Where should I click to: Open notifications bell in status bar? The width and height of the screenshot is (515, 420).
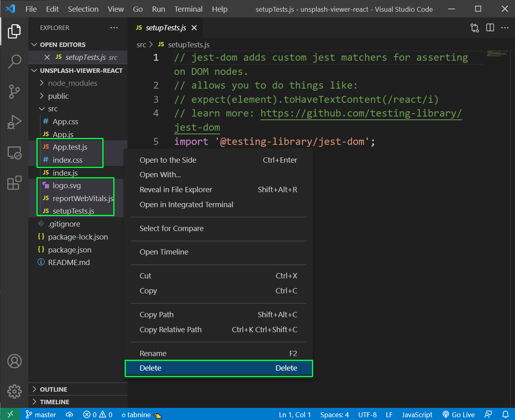click(505, 414)
